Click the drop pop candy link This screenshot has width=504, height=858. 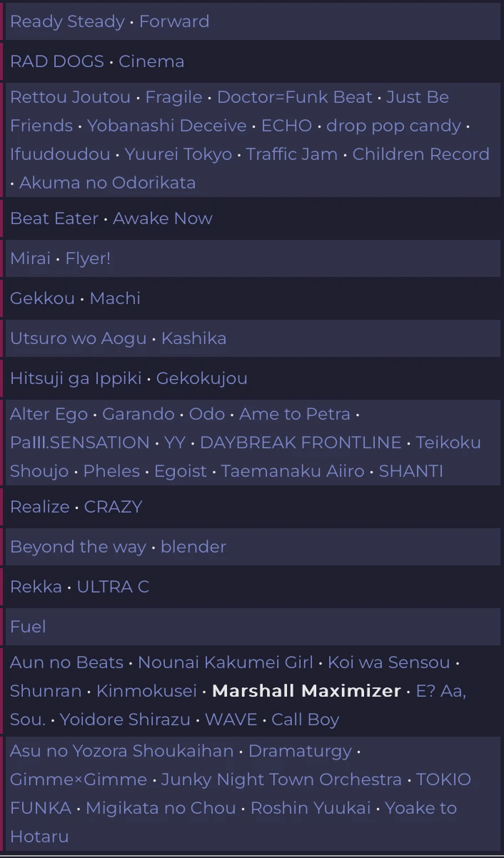coord(393,126)
